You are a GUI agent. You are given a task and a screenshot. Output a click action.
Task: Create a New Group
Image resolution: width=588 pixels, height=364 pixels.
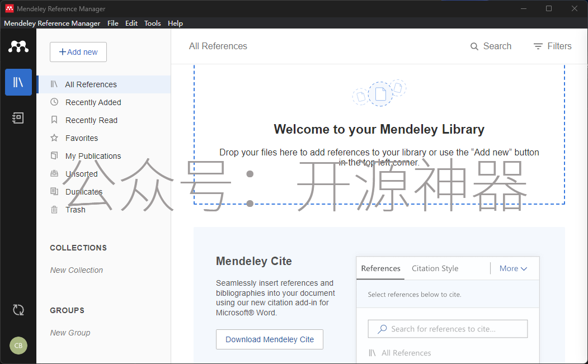tap(70, 333)
